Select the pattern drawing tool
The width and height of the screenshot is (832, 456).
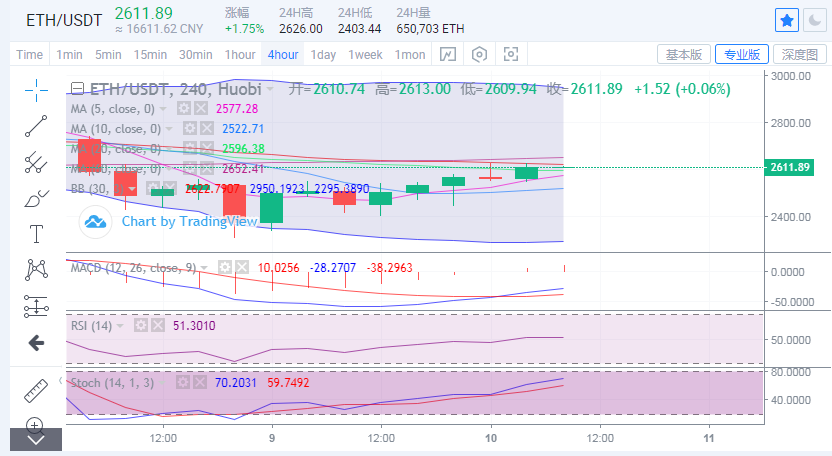point(36,270)
